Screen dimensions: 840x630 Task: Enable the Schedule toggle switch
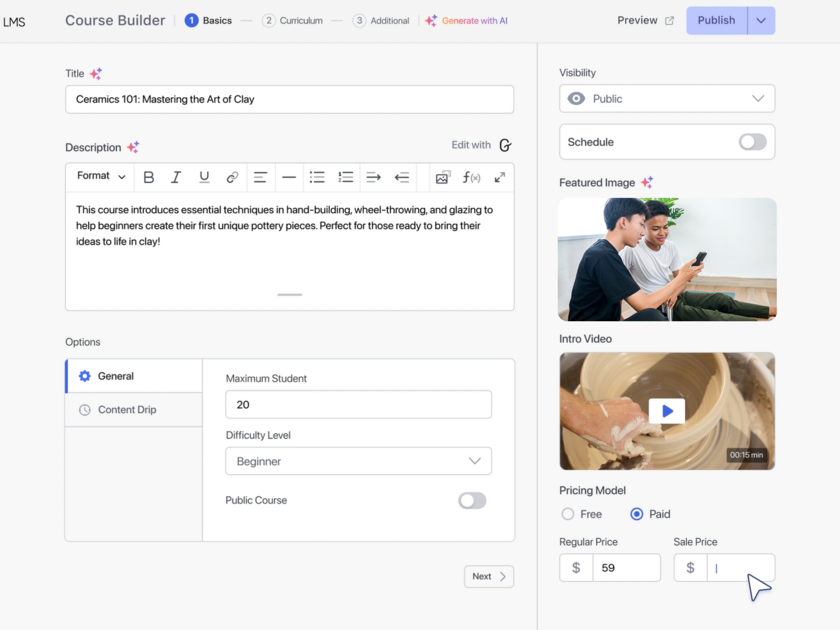point(752,142)
